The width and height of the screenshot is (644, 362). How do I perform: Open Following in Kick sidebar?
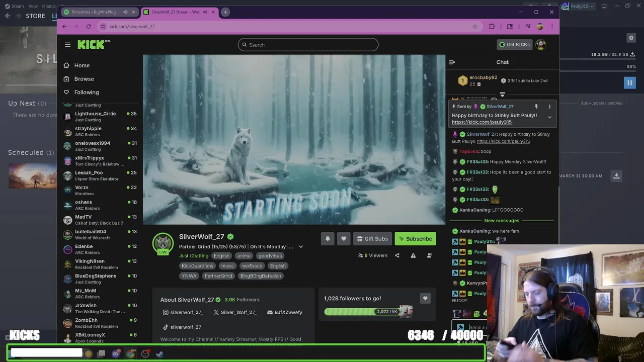point(81,93)
